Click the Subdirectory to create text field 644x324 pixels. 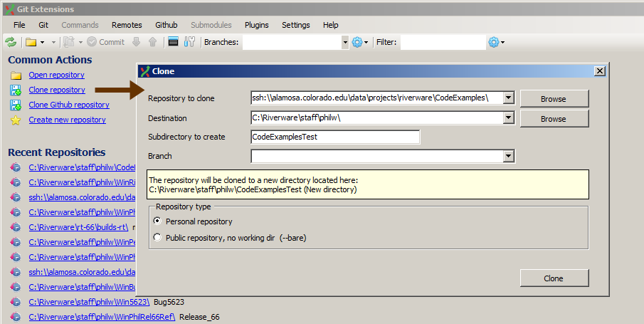pos(335,137)
